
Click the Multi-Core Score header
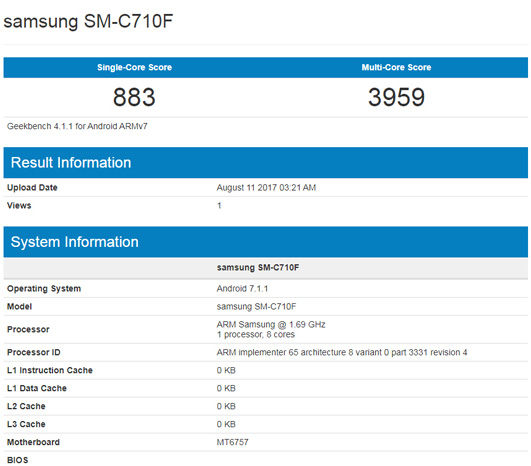tap(396, 67)
